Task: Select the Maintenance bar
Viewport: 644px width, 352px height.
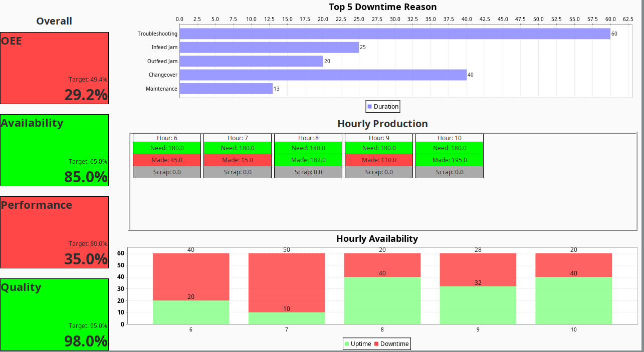Action: click(x=226, y=89)
